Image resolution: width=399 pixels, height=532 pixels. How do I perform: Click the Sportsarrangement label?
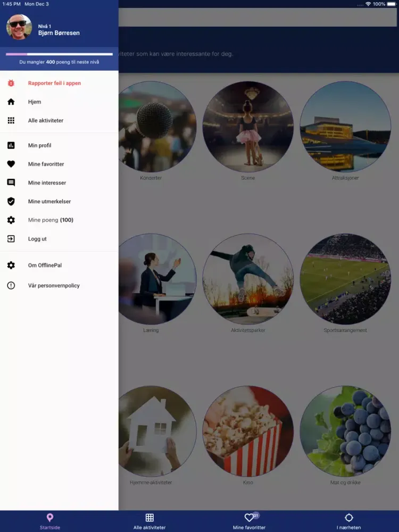pos(345,330)
